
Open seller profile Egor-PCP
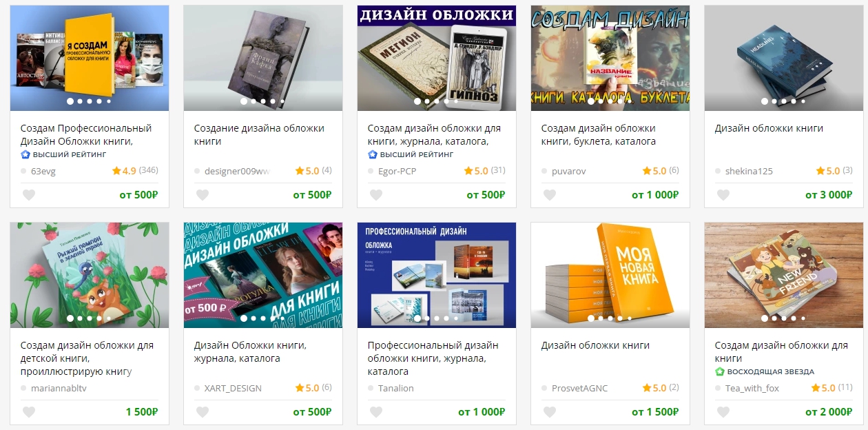[397, 171]
